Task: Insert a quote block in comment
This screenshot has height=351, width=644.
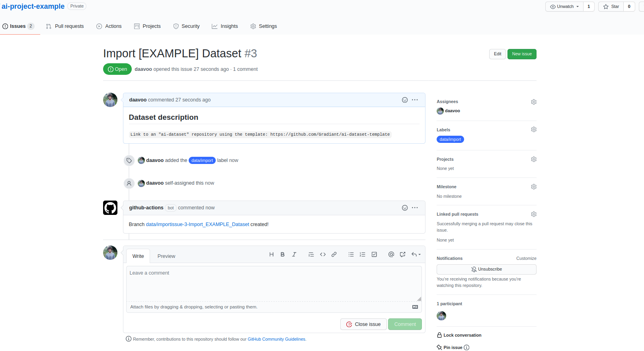Action: 311,255
